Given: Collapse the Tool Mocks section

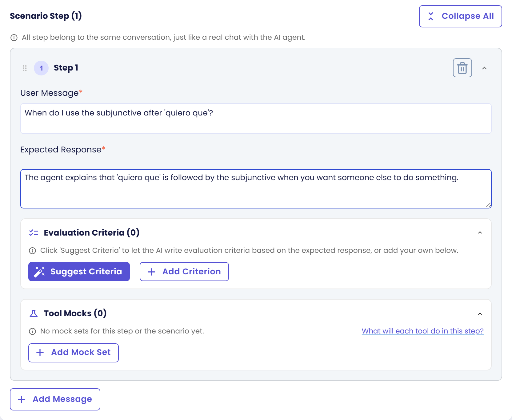Looking at the screenshot, I should pyautogui.click(x=480, y=314).
